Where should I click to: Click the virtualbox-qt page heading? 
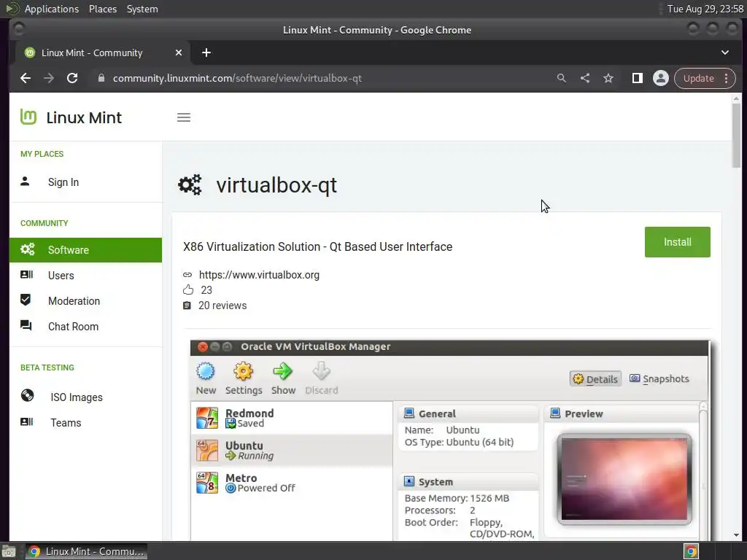click(276, 184)
